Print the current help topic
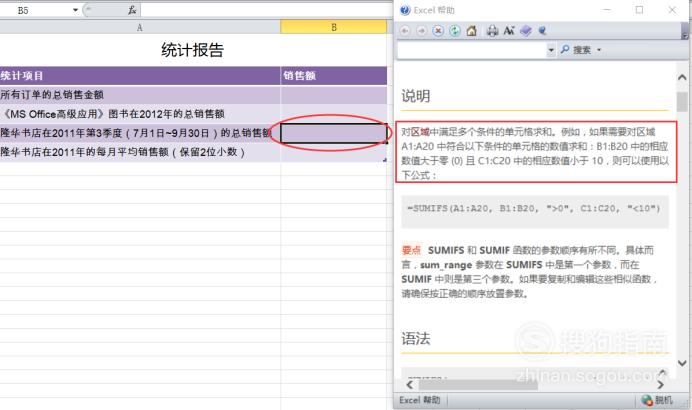The width and height of the screenshot is (692, 410). coord(492,30)
